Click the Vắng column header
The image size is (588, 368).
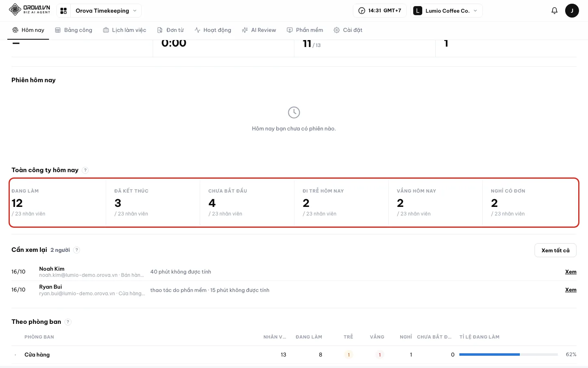pyautogui.click(x=377, y=337)
